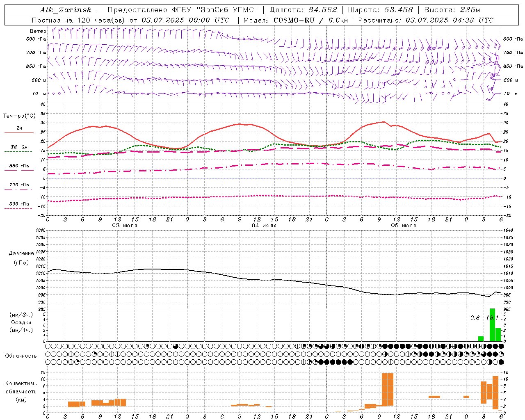Select the forecast start time 03.07.2025 00:00 UTC

[185, 20]
